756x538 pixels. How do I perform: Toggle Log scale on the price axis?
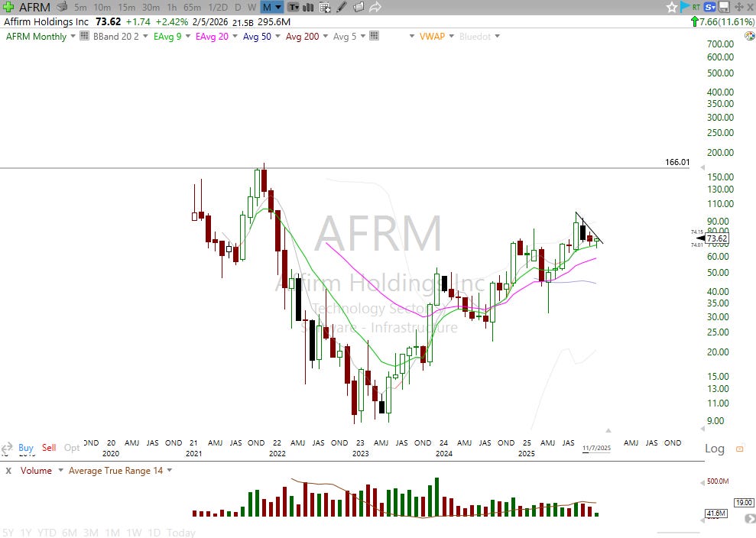[715, 449]
